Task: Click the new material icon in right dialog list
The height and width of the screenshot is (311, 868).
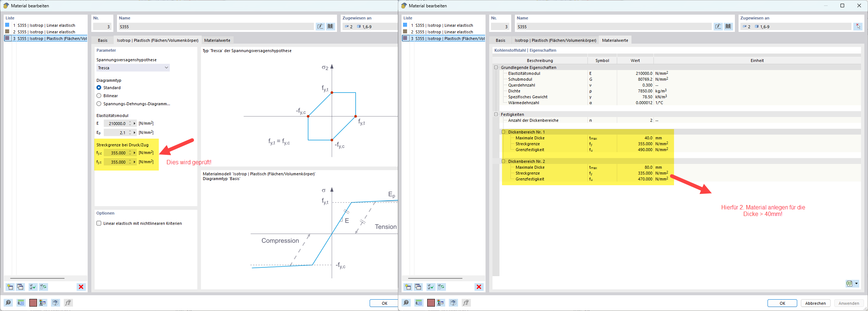Action: point(407,287)
